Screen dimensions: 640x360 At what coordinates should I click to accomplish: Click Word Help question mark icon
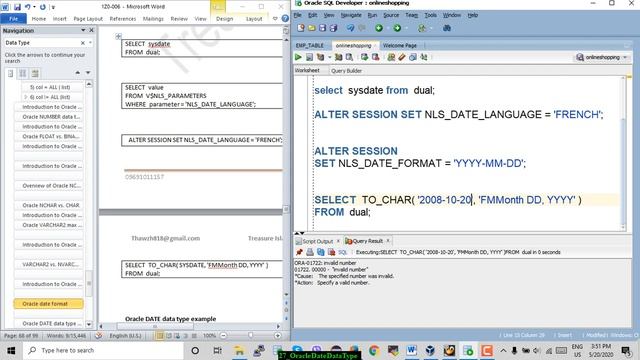285,18
